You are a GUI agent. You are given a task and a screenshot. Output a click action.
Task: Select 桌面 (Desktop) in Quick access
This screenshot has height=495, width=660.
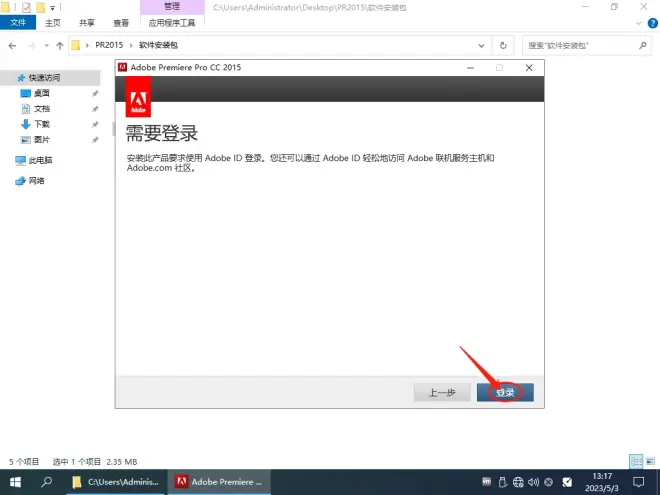coord(41,93)
